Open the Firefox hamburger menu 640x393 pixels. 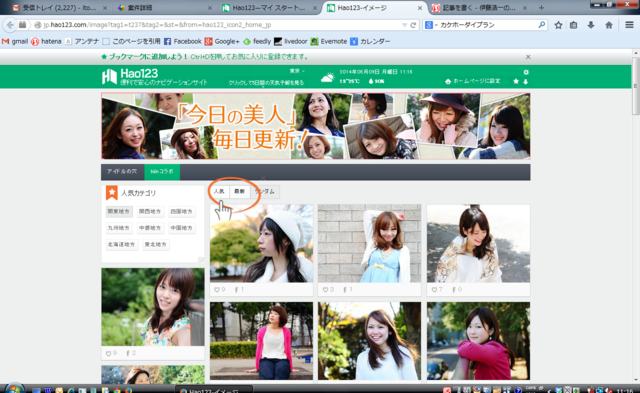coord(629,25)
